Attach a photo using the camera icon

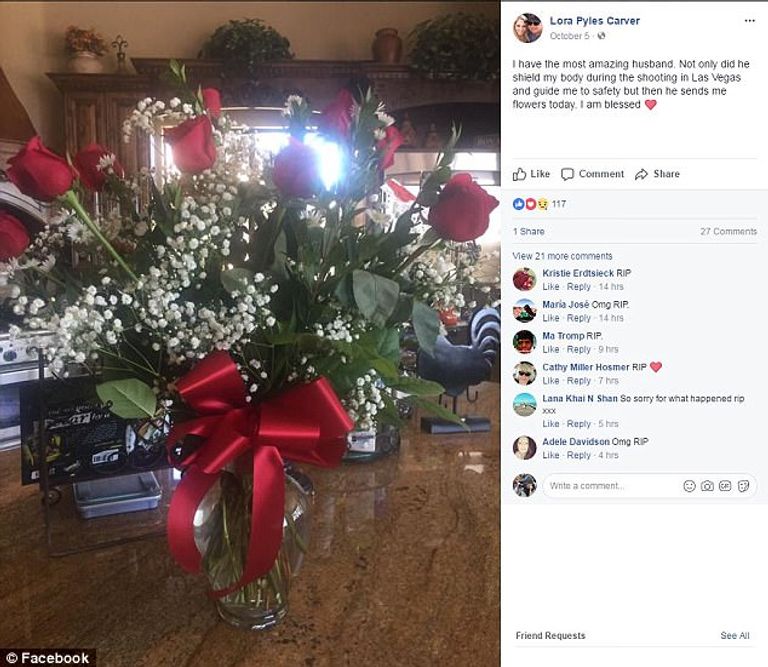[707, 486]
